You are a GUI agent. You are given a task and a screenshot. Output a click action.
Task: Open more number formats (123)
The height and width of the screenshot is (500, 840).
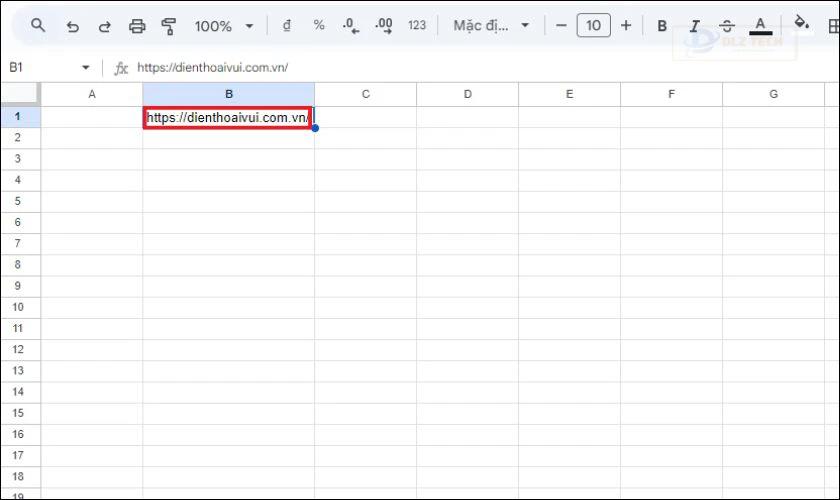pyautogui.click(x=417, y=25)
